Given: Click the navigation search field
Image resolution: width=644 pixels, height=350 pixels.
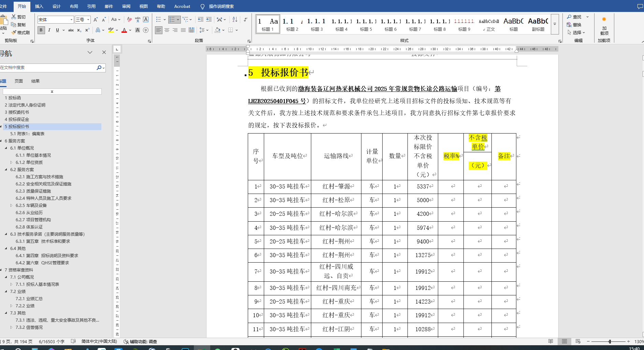Looking at the screenshot, I should click(x=48, y=68).
